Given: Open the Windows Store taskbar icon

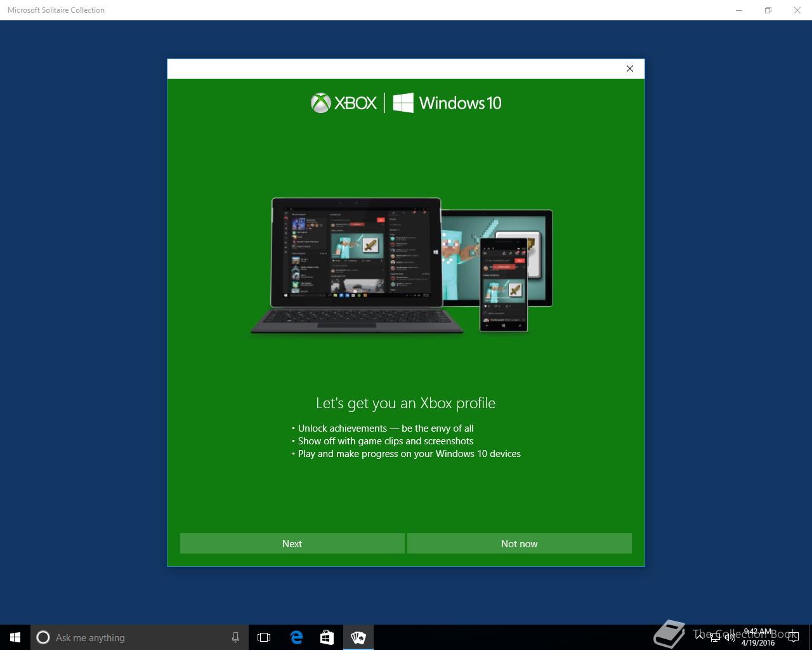Looking at the screenshot, I should click(x=327, y=637).
